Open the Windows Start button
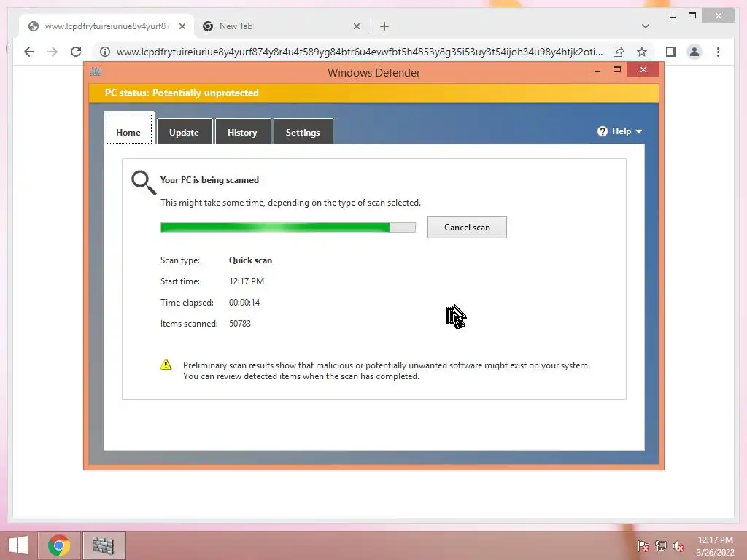The image size is (747, 560). pyautogui.click(x=18, y=545)
